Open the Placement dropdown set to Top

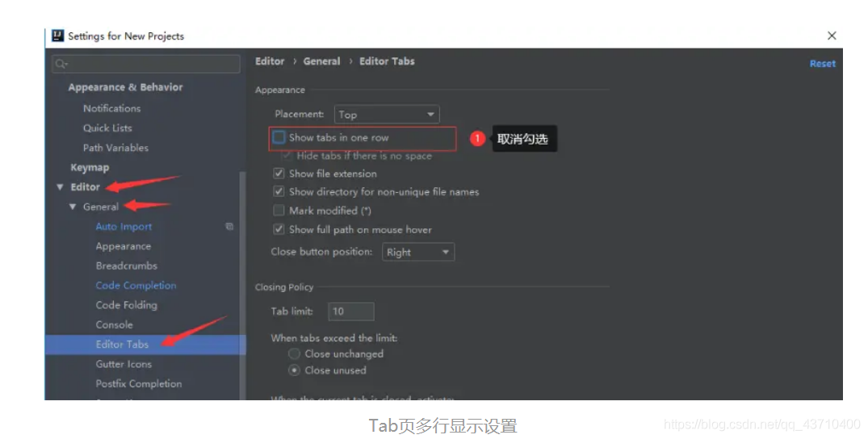coord(387,115)
